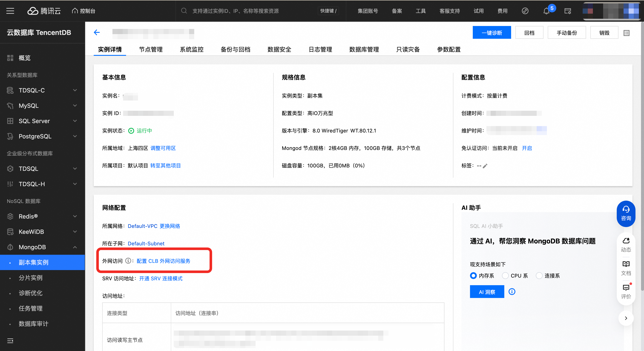This screenshot has width=644, height=351.
Task: Expand the KeeWiDB menu chevron
Action: (x=75, y=232)
